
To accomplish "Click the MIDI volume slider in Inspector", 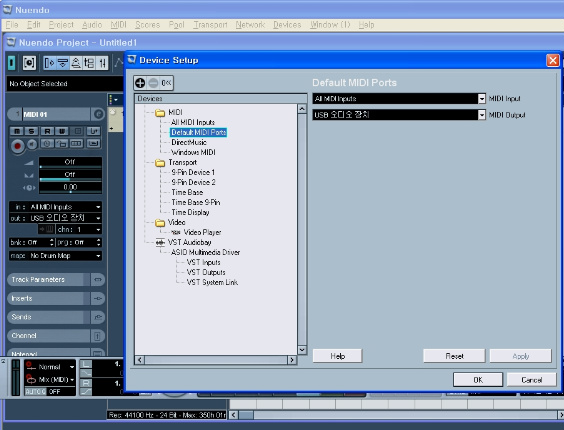I will coord(70,163).
